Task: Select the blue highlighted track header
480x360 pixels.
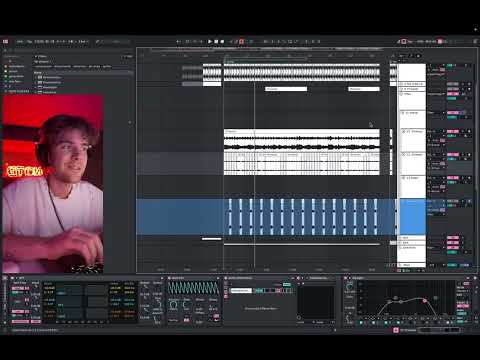Action: tap(413, 217)
